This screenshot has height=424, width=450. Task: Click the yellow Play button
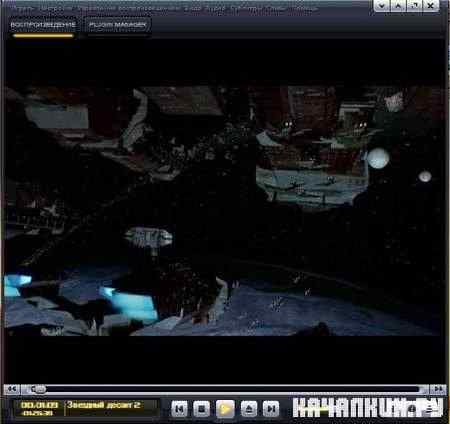point(225,409)
